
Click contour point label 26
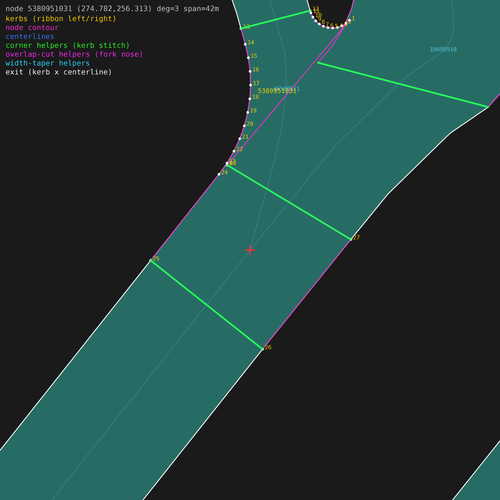tap(268, 347)
